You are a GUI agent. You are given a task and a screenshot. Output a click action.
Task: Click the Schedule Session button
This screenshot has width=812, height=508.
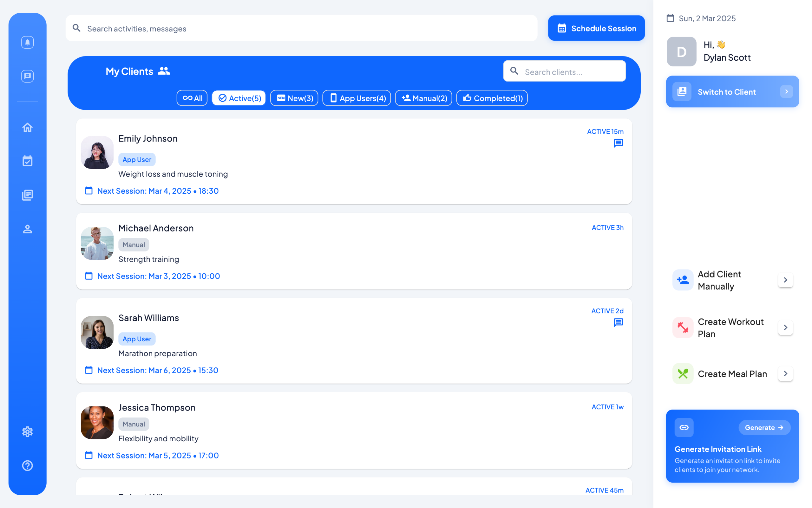click(x=596, y=28)
